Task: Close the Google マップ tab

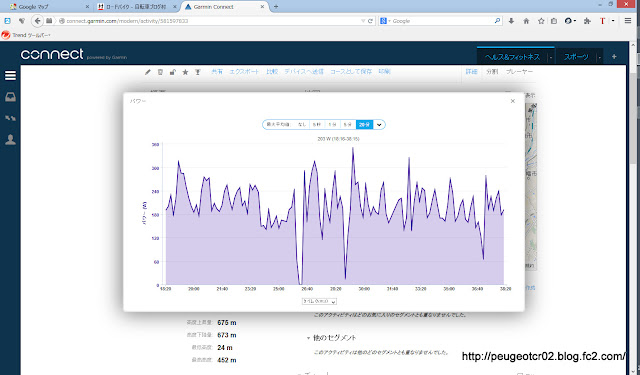Action: (87, 7)
